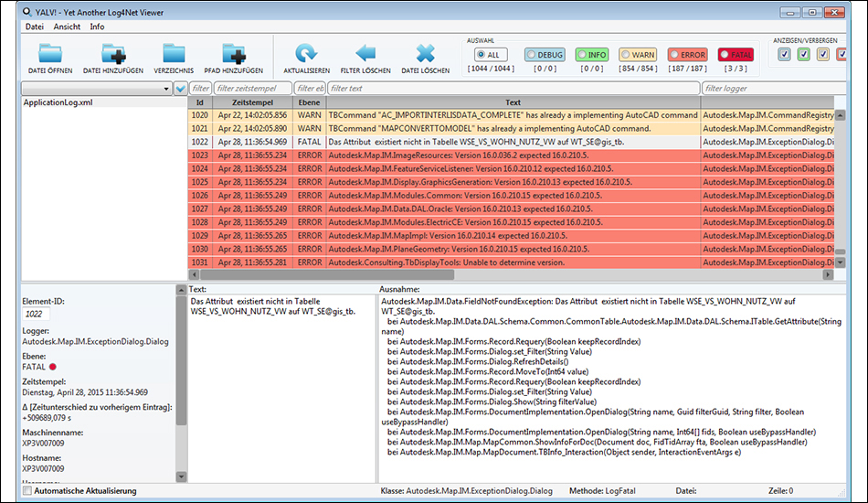The height and width of the screenshot is (503, 868).
Task: Select log row with Id 1020
Action: click(x=511, y=115)
